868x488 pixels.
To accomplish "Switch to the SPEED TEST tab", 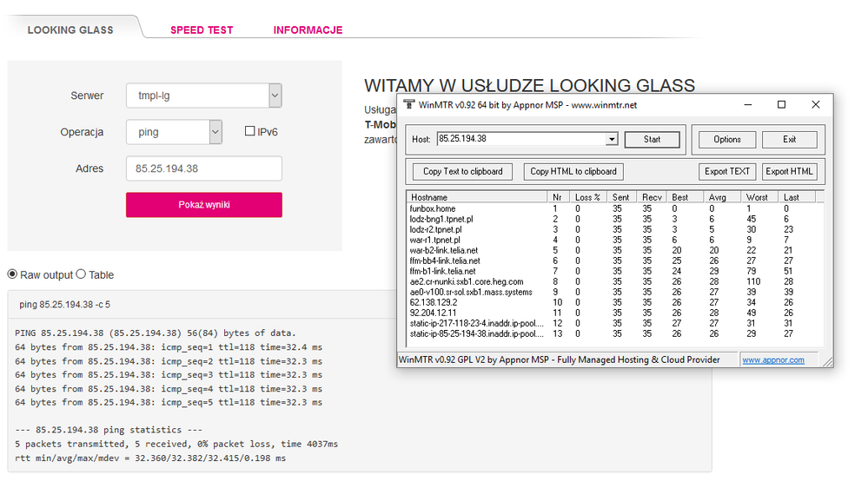I will pos(202,30).
